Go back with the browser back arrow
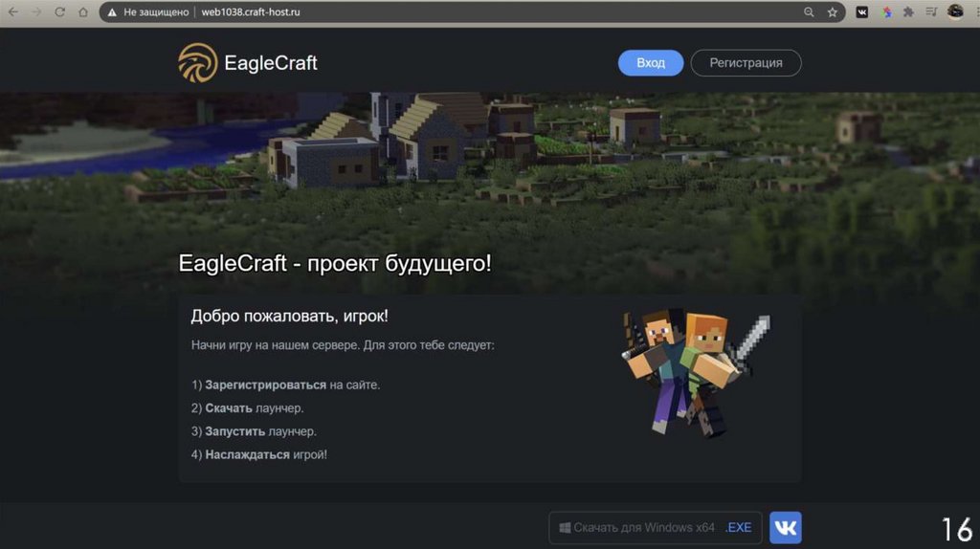The width and height of the screenshot is (980, 549). 13,11
